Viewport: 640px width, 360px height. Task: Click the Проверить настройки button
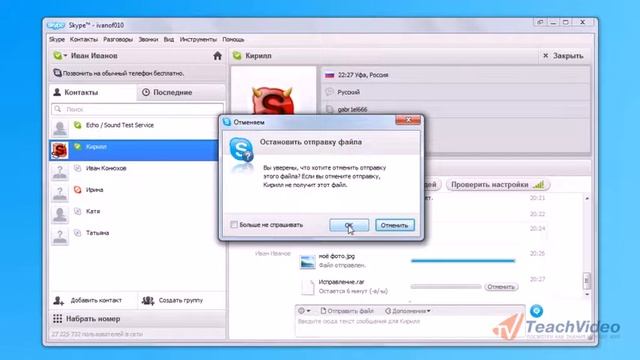click(x=498, y=185)
